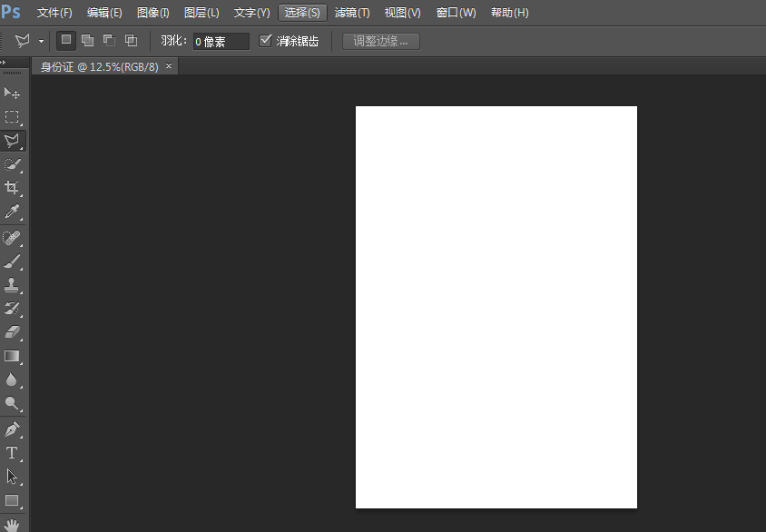766x532 pixels.
Task: Select the History Brush tool
Action: [12, 309]
